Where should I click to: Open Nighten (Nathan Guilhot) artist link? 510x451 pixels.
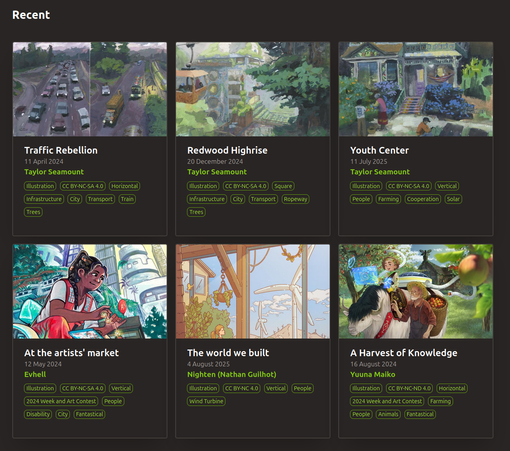tap(232, 374)
